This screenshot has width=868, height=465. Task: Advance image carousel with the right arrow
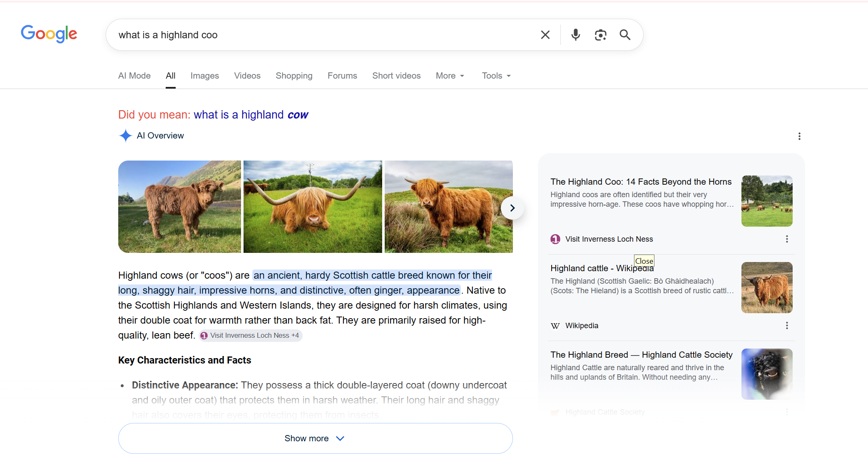512,208
